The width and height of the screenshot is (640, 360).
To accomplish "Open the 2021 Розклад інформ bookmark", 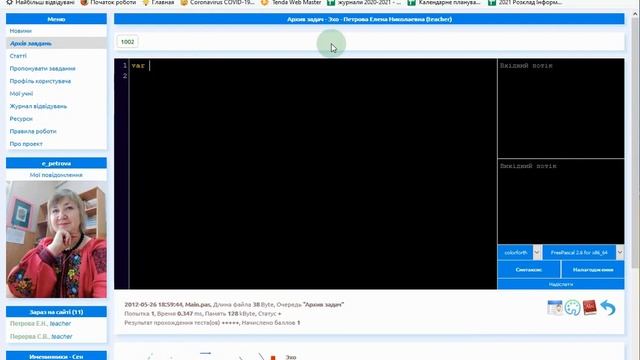I will click(x=525, y=2).
